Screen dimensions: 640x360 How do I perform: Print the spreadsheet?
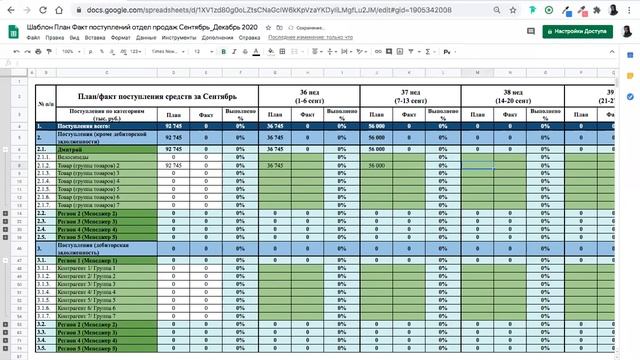38,52
